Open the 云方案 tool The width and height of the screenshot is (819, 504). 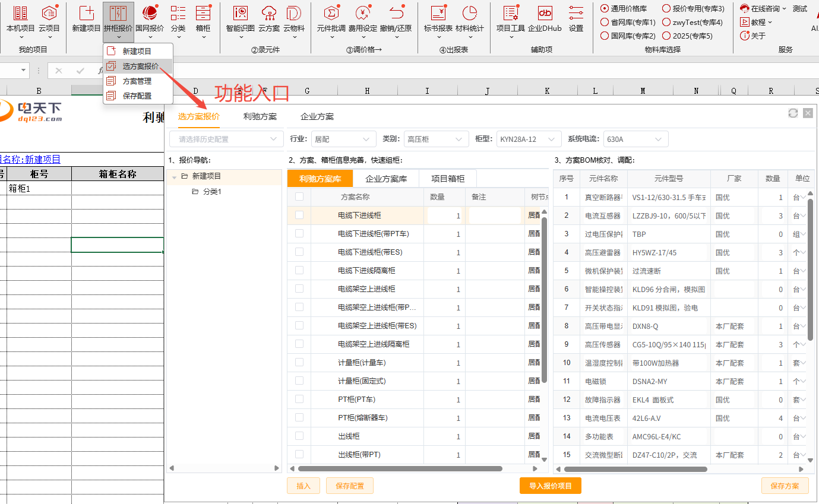coord(269,21)
